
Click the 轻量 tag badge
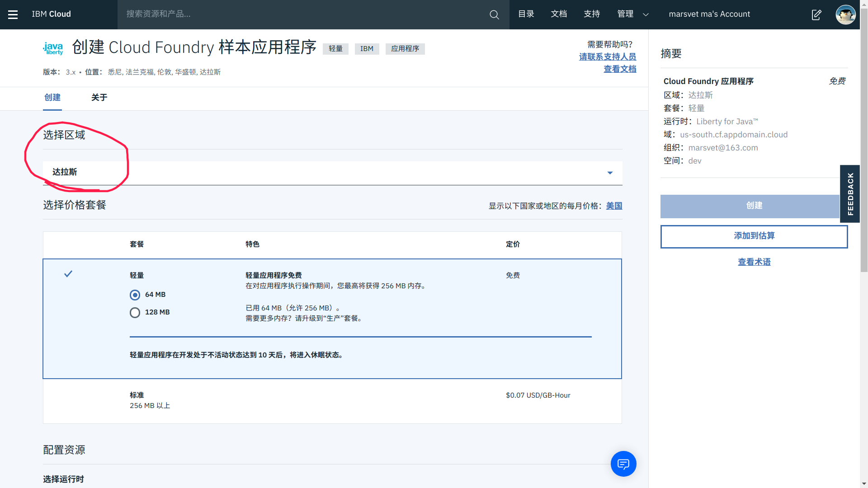tap(335, 49)
